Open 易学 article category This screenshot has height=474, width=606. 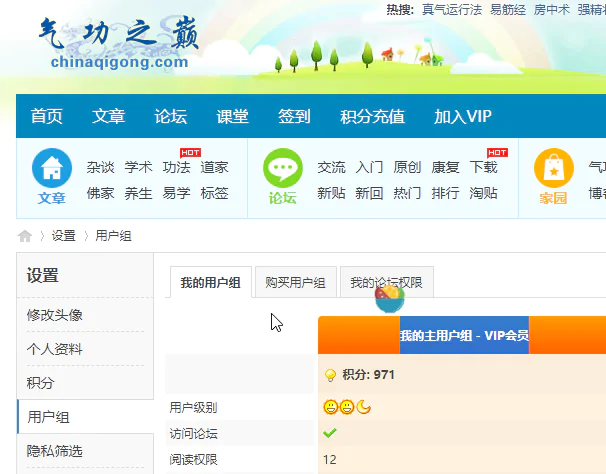pos(177,193)
